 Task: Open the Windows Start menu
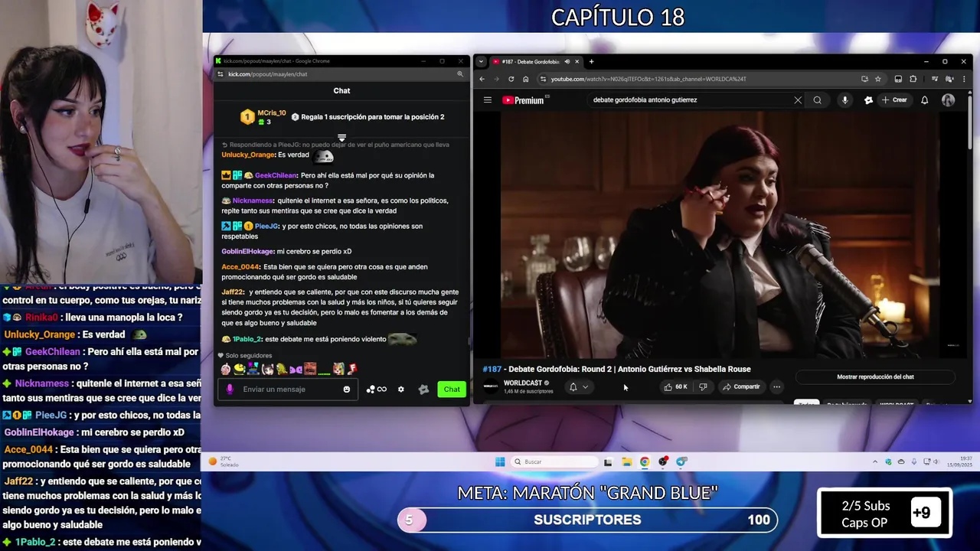point(500,461)
